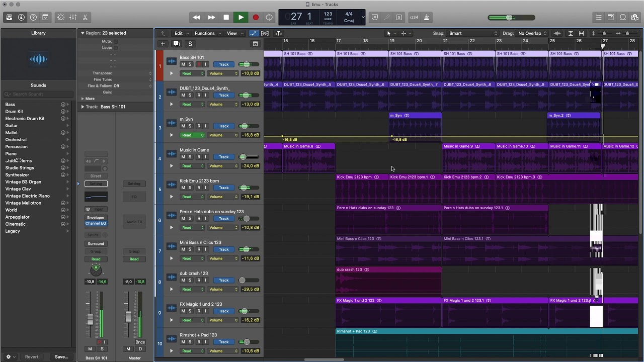
Task: Select Vintage B3 Organ in Library
Action: pyautogui.click(x=23, y=182)
